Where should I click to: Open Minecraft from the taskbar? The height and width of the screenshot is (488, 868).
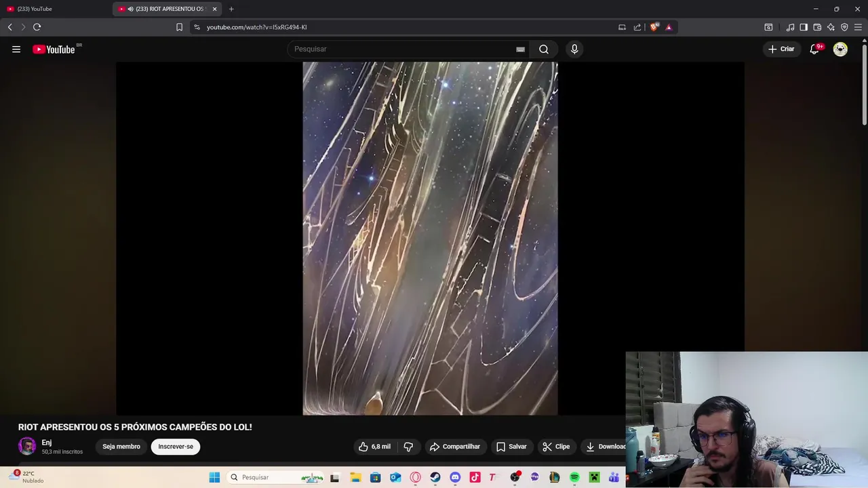pos(594,477)
